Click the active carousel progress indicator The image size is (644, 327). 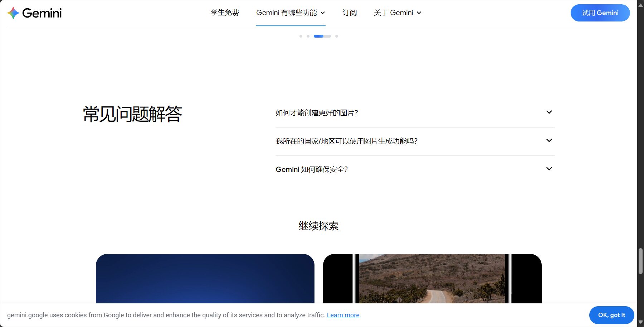(x=322, y=36)
